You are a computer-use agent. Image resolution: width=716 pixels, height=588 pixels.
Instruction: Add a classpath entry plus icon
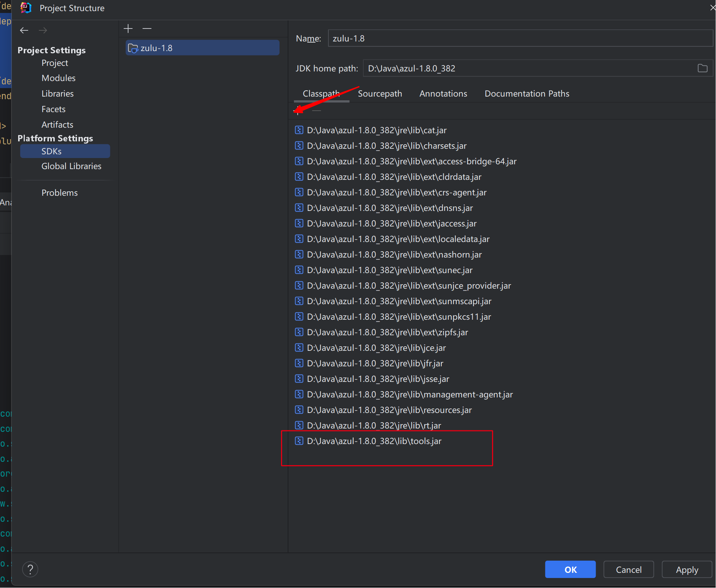click(298, 111)
